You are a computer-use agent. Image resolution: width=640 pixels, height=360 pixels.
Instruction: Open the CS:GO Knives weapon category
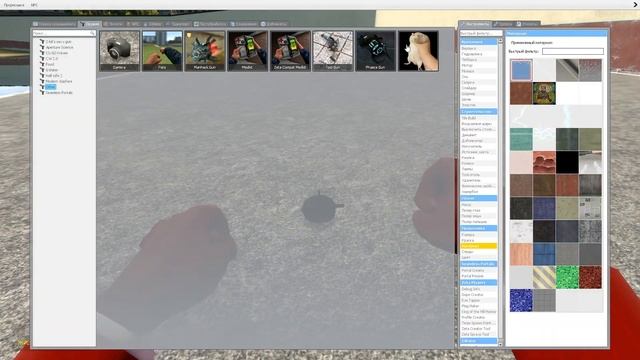(x=57, y=53)
